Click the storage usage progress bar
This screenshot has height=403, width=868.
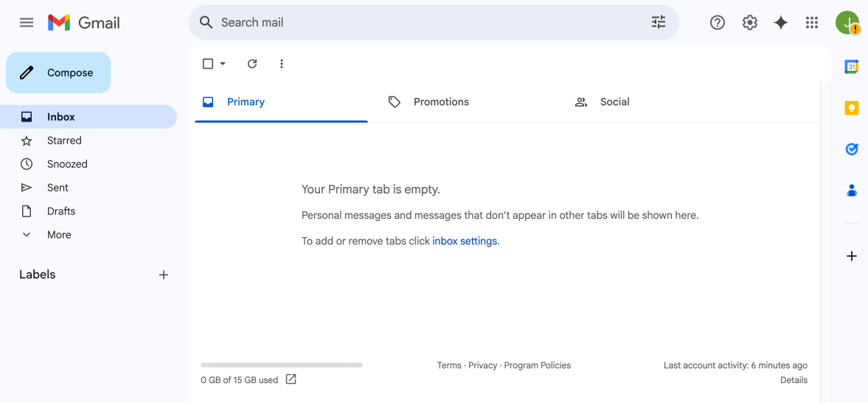(x=281, y=365)
